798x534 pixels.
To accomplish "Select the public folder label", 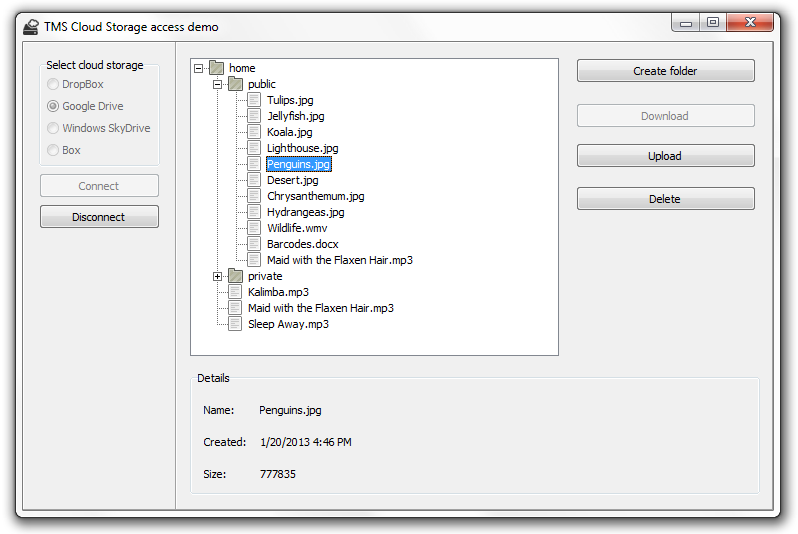I will pos(262,84).
